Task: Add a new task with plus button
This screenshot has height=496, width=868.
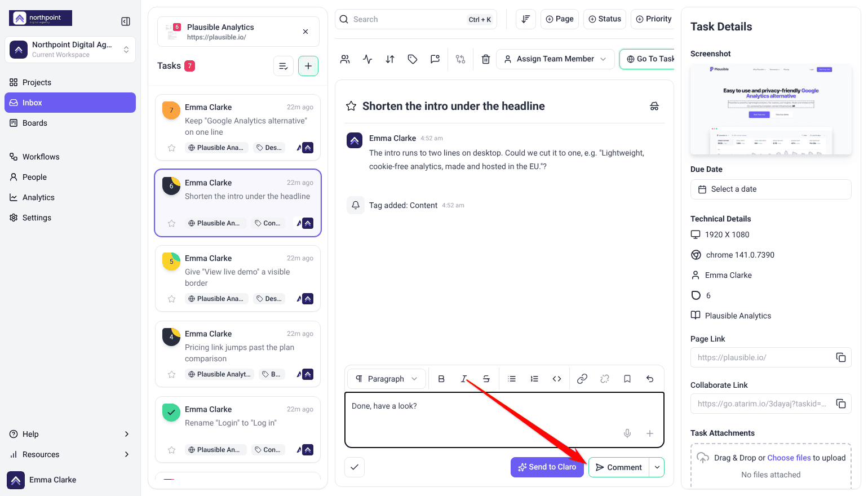Action: coord(308,66)
